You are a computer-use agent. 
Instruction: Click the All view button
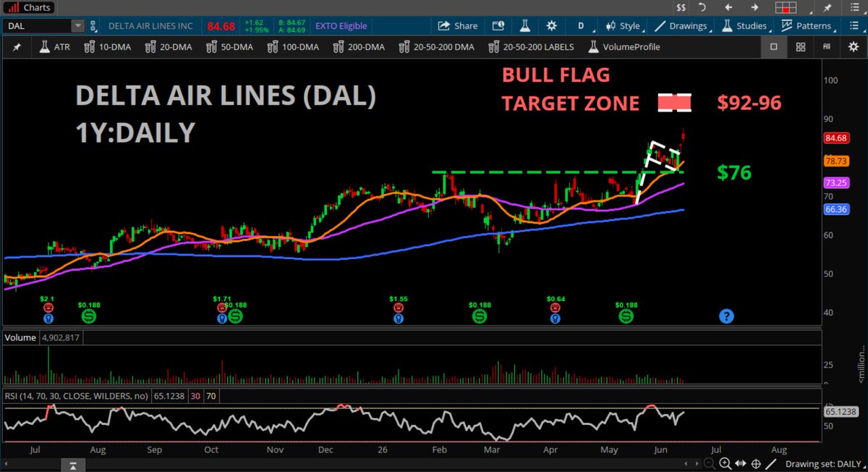point(826,47)
